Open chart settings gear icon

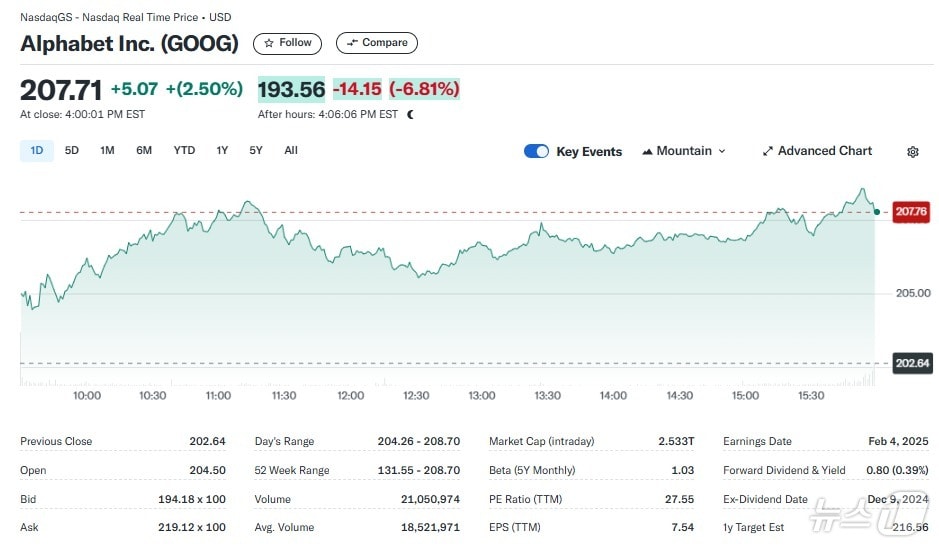coord(912,152)
